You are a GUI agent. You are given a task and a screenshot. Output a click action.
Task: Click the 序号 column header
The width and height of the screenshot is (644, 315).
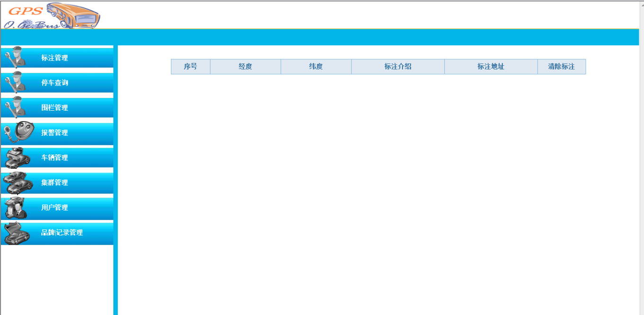coord(190,67)
